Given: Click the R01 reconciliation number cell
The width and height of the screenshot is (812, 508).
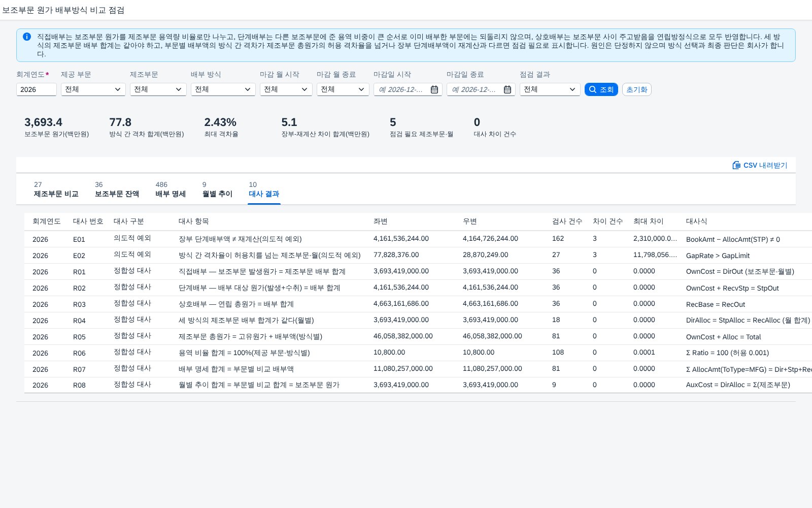Looking at the screenshot, I should tap(79, 272).
